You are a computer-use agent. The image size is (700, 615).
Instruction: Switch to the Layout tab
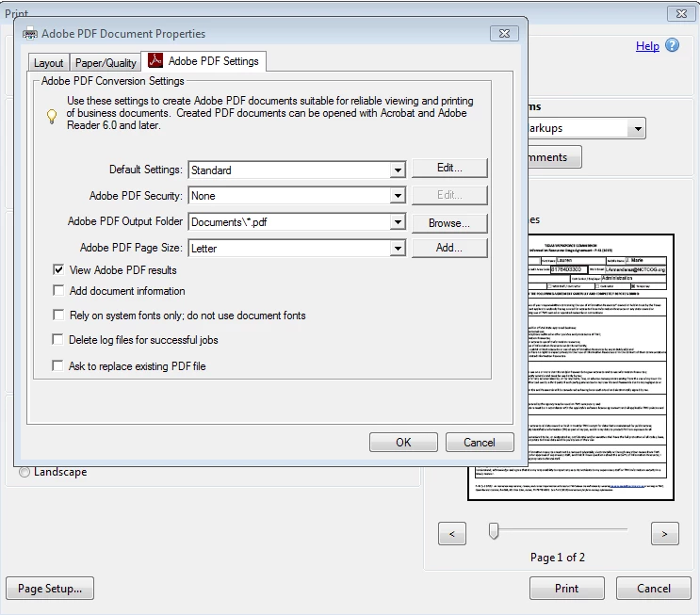point(48,63)
